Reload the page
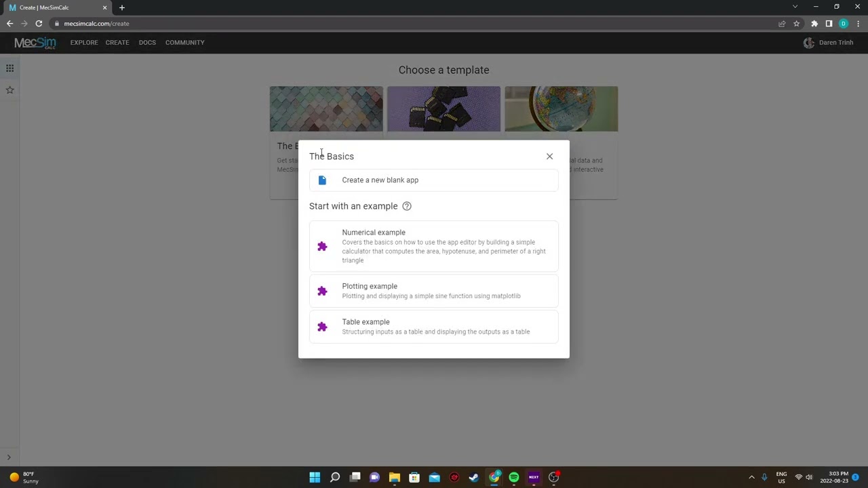This screenshot has height=488, width=868. [x=39, y=24]
